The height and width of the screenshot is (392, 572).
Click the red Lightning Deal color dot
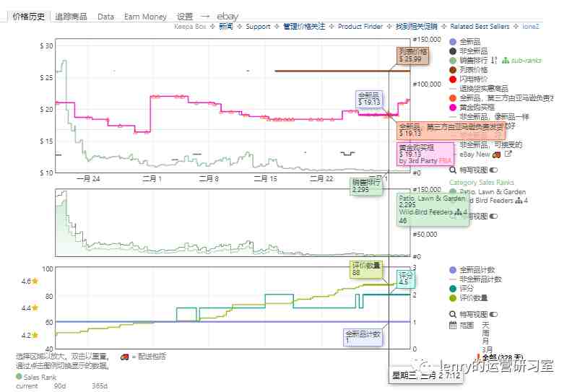pyautogui.click(x=453, y=79)
